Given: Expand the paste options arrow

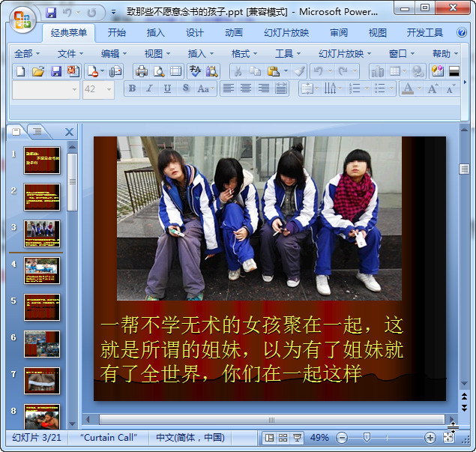Looking at the screenshot, I should 286,72.
